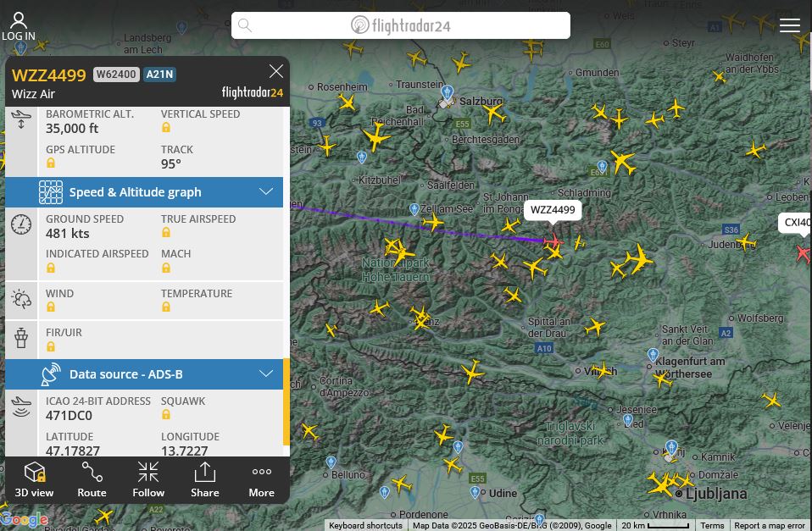Click the search magnifier icon
Image resolution: width=812 pixels, height=531 pixels.
(x=245, y=25)
